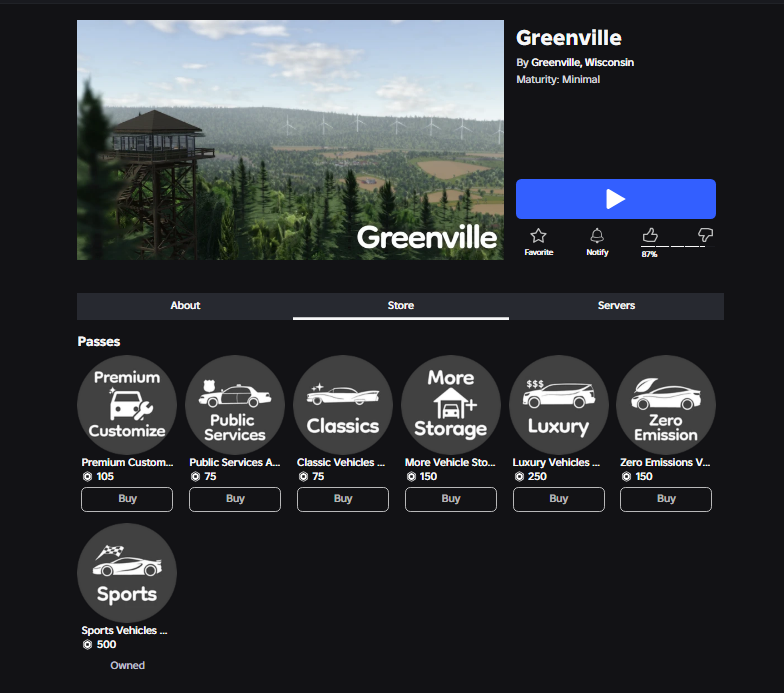The height and width of the screenshot is (693, 784).
Task: Open the Greenville, Wisconsin creator link
Action: (x=582, y=62)
